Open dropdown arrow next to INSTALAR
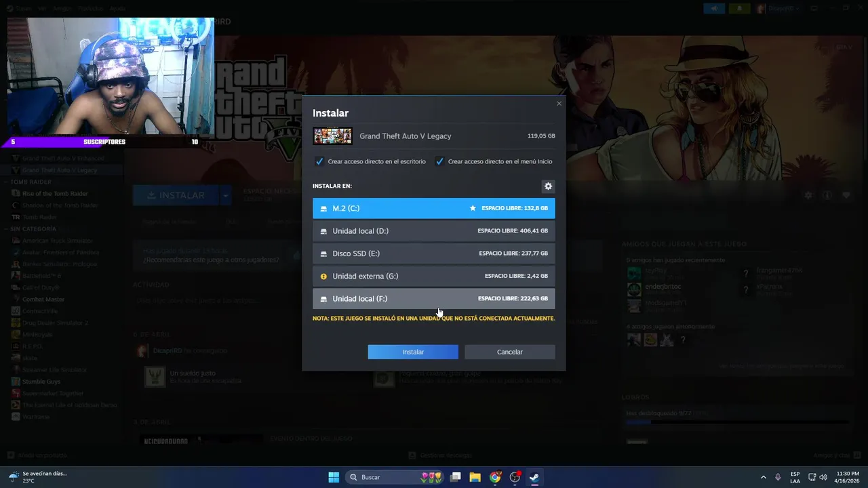 pos(225,195)
